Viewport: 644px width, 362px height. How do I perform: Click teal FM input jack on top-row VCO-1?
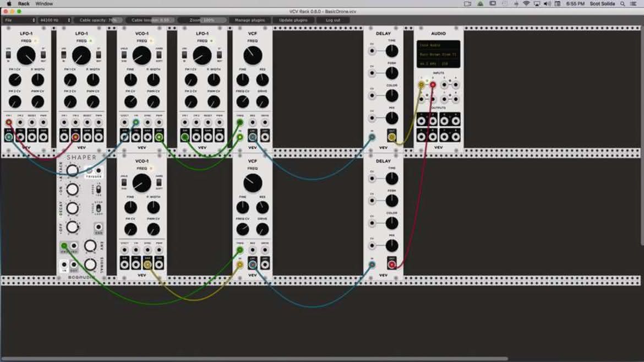tap(136, 122)
